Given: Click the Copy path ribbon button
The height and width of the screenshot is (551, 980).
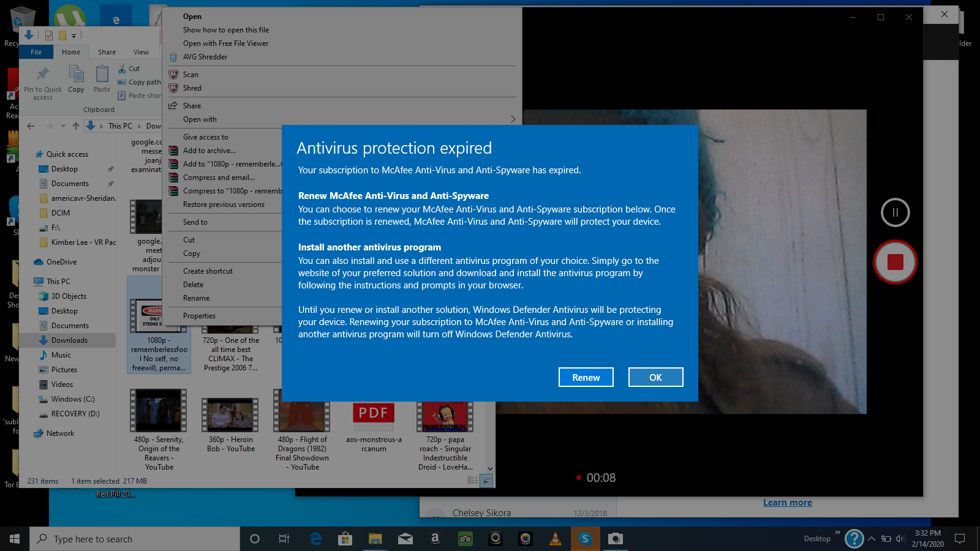Looking at the screenshot, I should coord(139,82).
